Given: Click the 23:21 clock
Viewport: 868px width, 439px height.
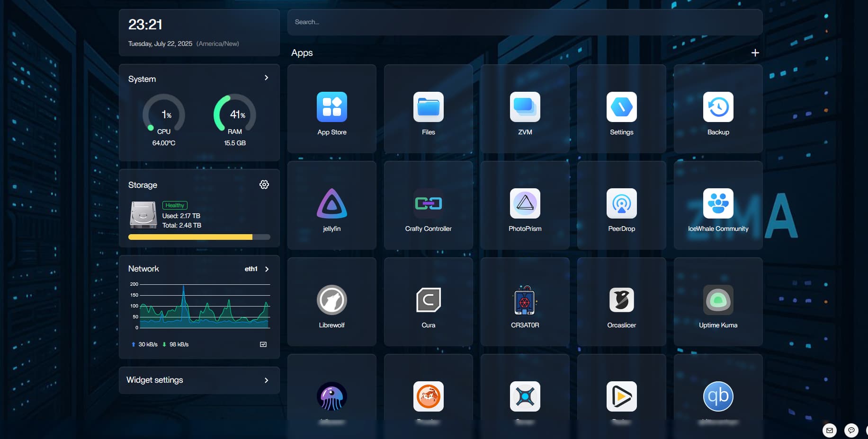Looking at the screenshot, I should click(145, 24).
